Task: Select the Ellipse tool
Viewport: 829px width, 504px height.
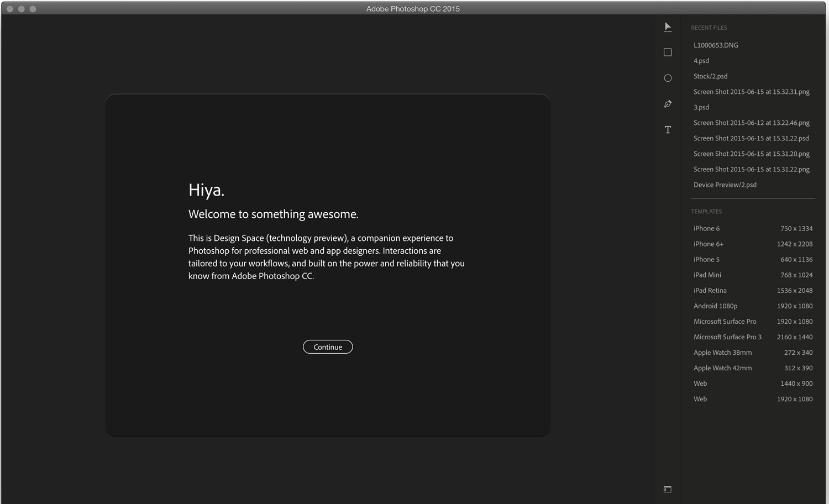Action: (x=668, y=78)
